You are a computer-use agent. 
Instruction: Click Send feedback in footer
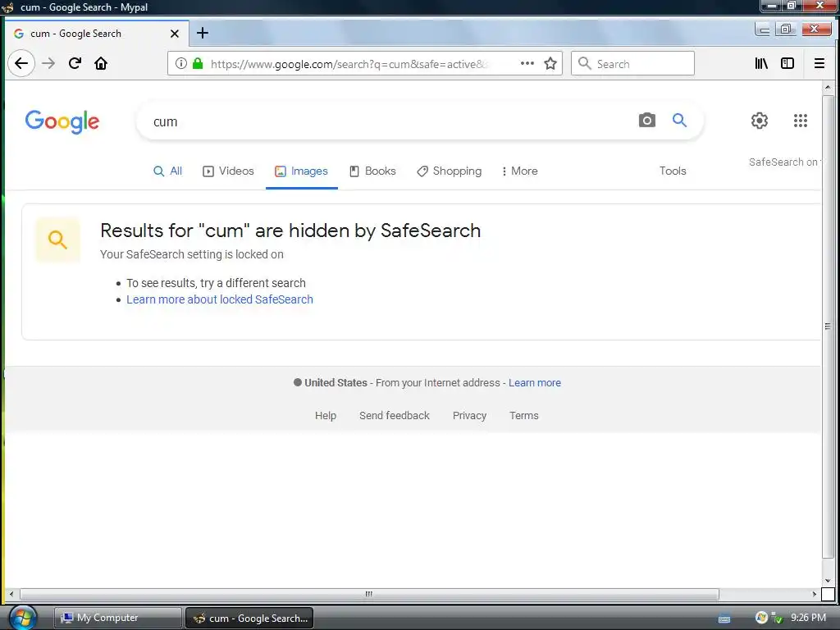pyautogui.click(x=395, y=416)
